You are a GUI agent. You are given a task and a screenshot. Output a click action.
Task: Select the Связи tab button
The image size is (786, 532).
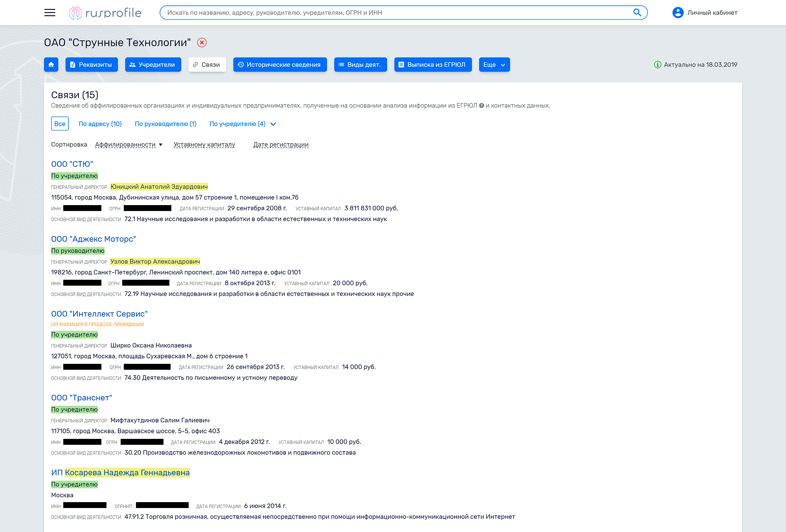[207, 64]
